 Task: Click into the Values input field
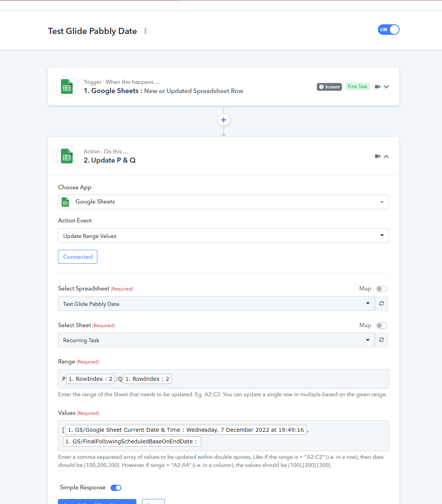(x=223, y=436)
